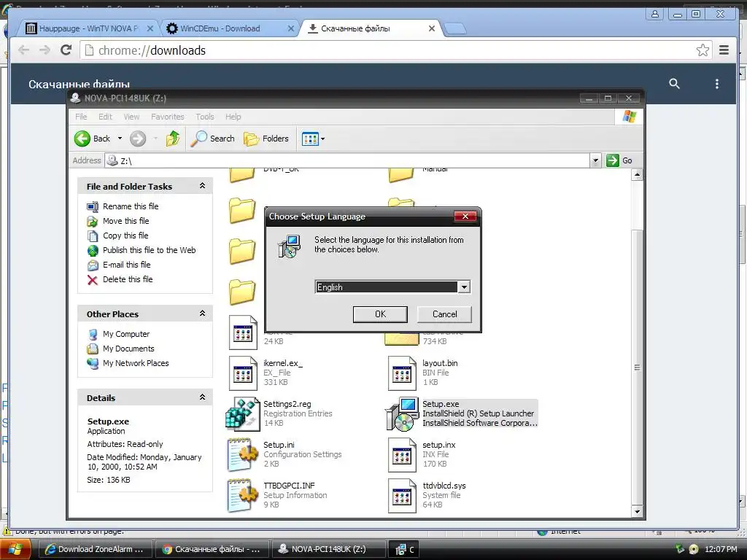This screenshot has height=560, width=747.
Task: Click Copy this file
Action: tap(125, 236)
